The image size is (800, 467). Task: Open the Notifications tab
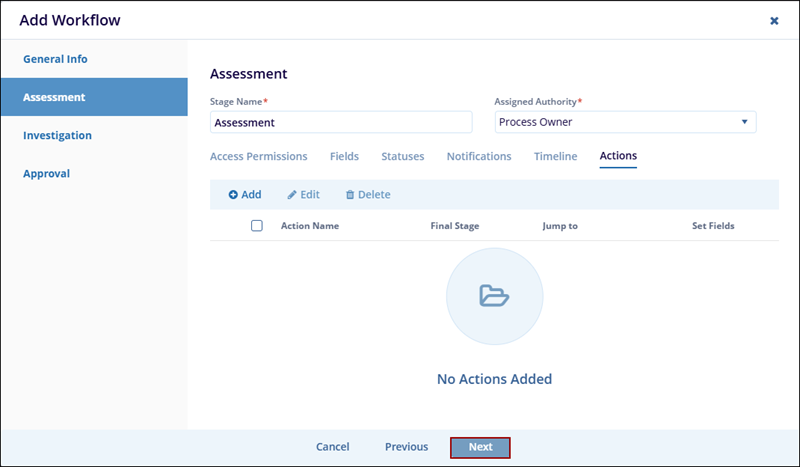point(478,156)
